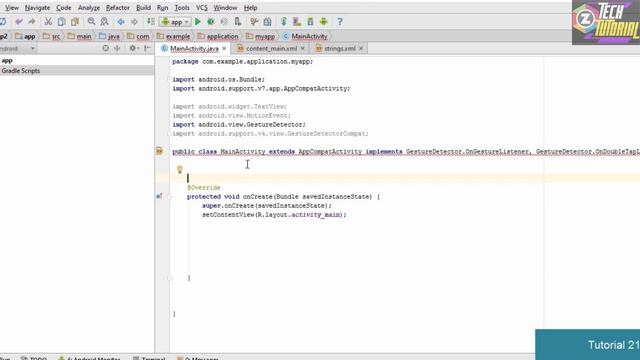The height and width of the screenshot is (360, 640).
Task: Select the app node in project tree
Action: coord(7,60)
